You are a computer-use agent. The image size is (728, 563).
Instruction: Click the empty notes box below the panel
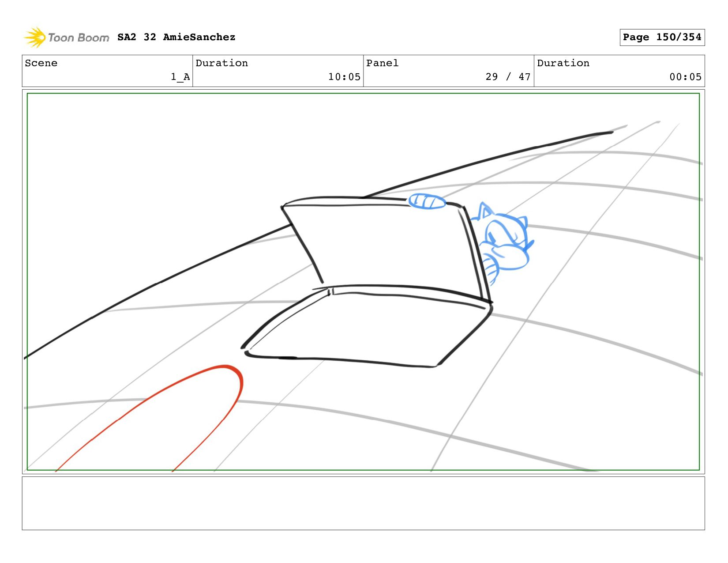click(363, 503)
